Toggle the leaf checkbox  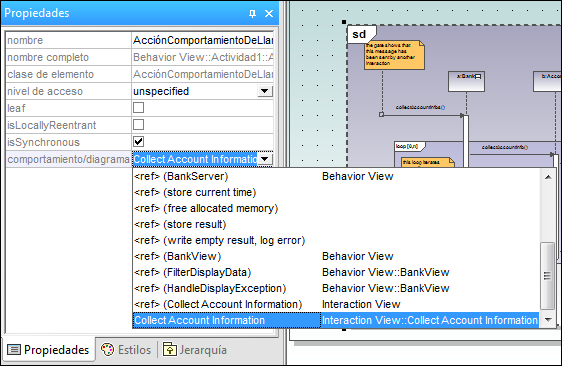click(138, 108)
